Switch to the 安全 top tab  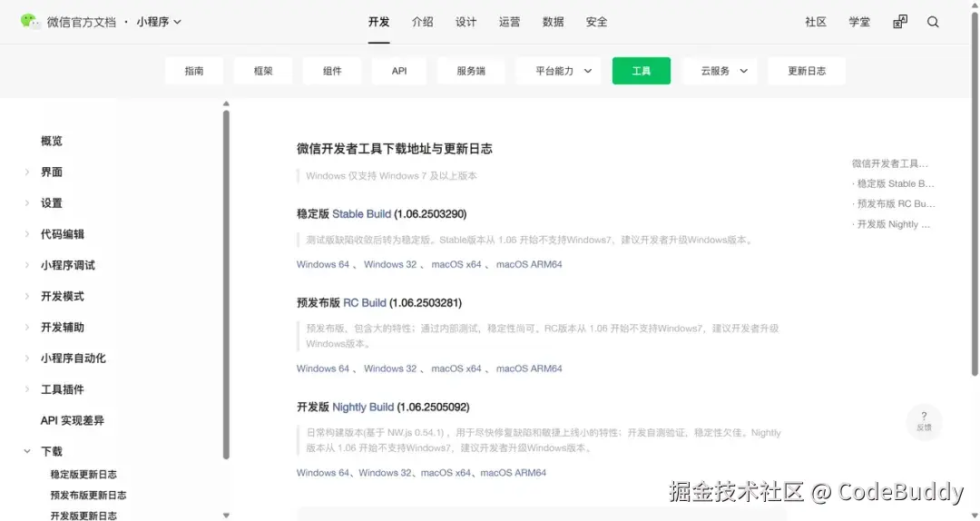click(x=596, y=22)
